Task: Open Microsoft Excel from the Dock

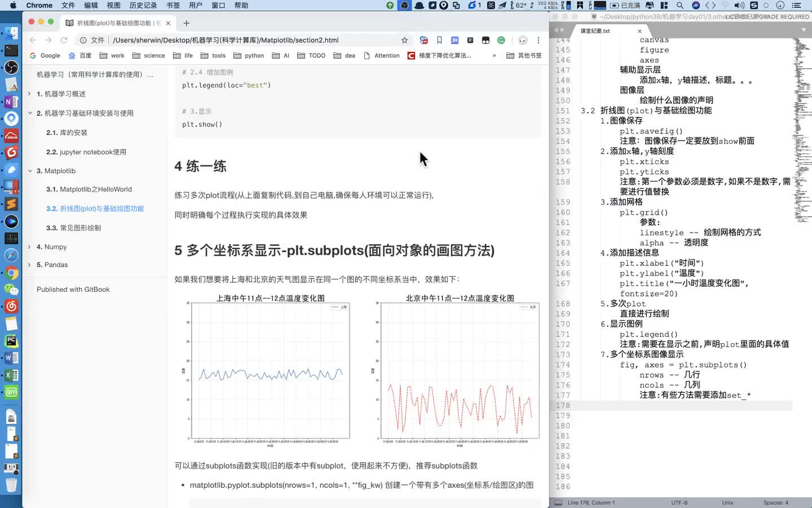Action: (x=11, y=375)
